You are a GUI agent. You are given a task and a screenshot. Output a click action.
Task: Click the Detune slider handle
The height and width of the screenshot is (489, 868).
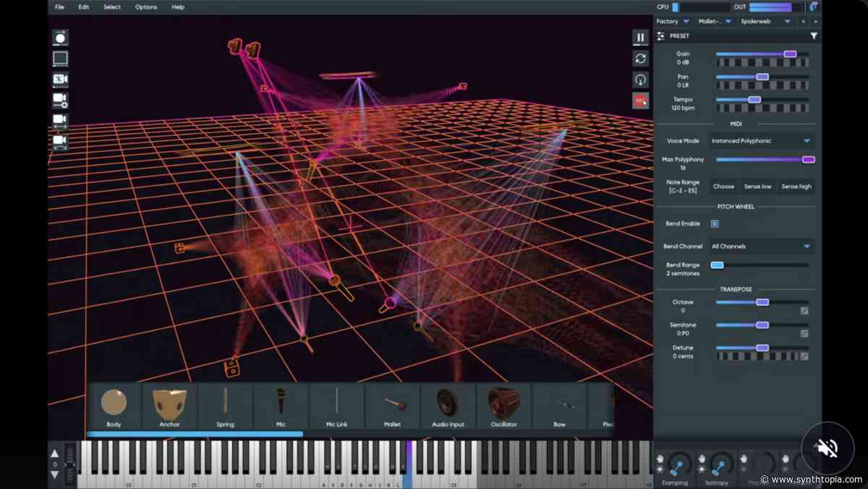coord(762,348)
